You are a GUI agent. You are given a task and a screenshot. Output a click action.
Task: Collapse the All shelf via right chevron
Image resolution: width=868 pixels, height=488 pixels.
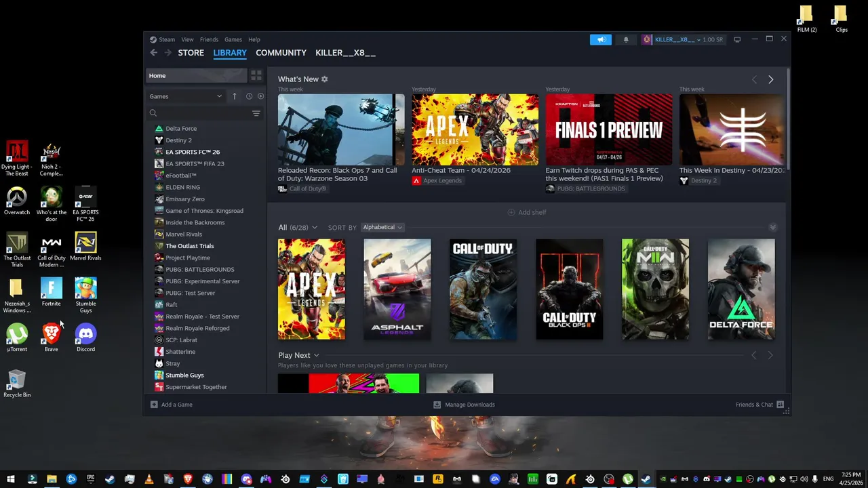[772, 227]
